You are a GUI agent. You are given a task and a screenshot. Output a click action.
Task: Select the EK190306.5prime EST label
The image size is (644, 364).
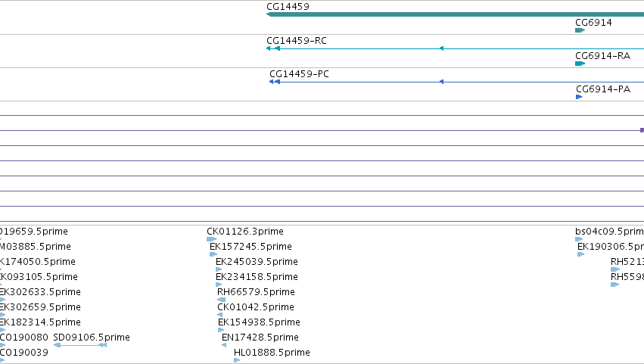tap(611, 247)
